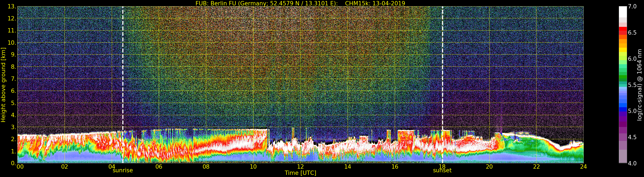Click the white dashed sunset line
This screenshot has height=177, width=644.
click(x=442, y=75)
